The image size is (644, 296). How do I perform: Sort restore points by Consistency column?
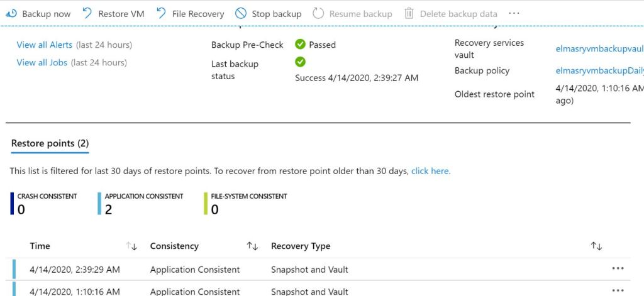252,246
